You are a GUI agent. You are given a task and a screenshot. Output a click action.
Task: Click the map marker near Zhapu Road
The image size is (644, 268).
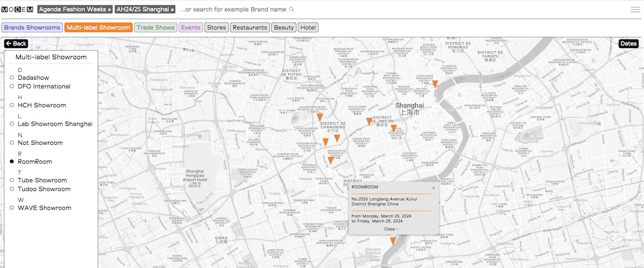435,84
